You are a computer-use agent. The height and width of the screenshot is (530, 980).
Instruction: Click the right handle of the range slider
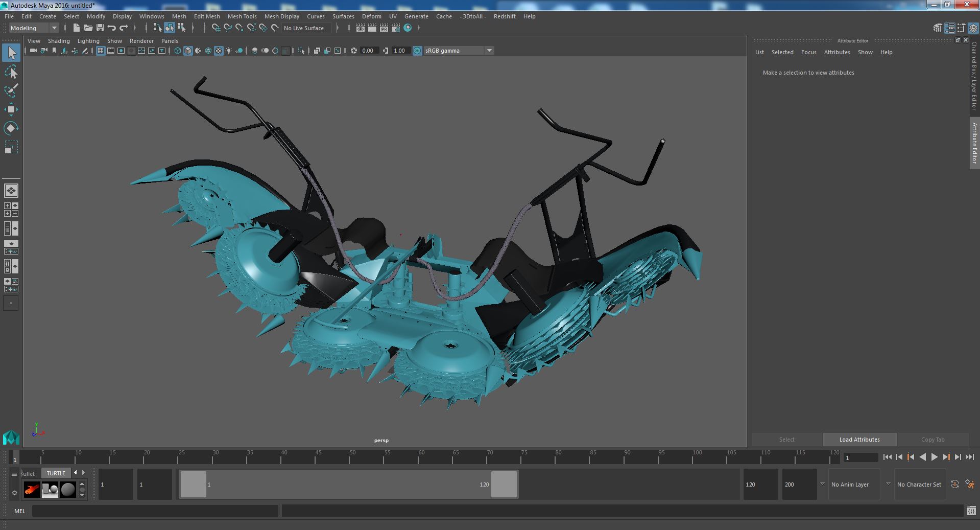point(504,484)
